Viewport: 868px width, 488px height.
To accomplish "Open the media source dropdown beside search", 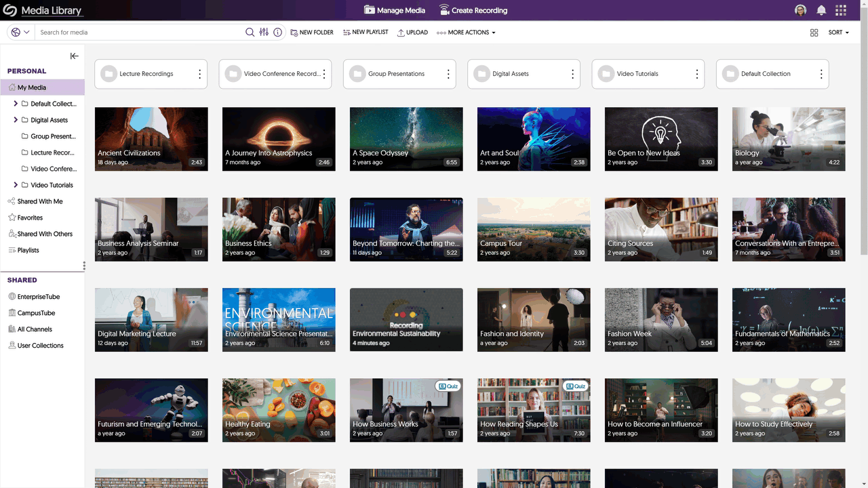I will pos(18,32).
